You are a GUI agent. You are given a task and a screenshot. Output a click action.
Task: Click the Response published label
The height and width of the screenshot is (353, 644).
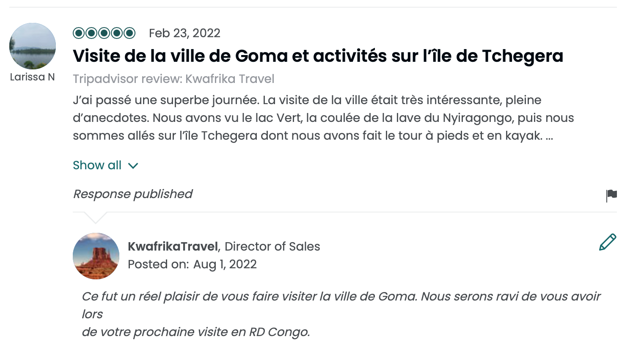(133, 194)
